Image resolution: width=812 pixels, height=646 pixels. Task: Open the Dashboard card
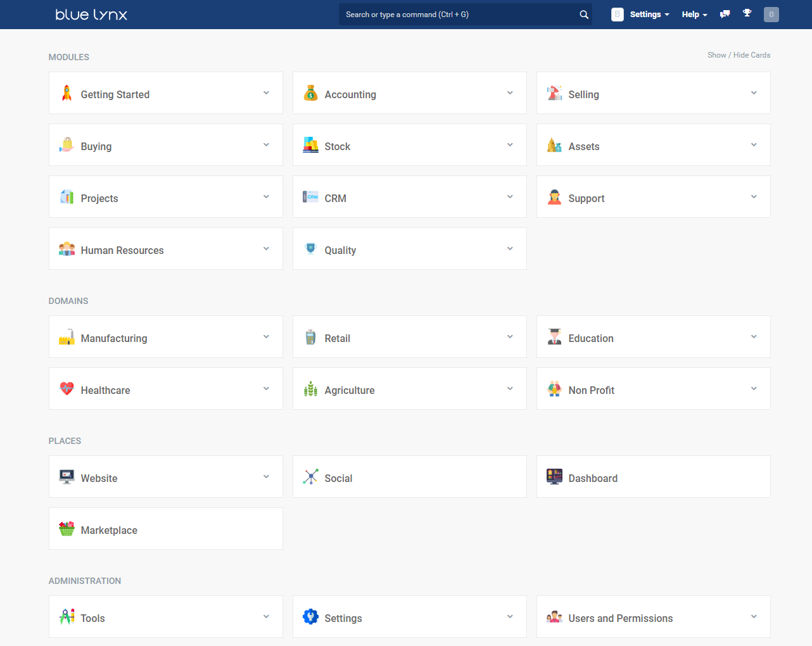pos(653,477)
